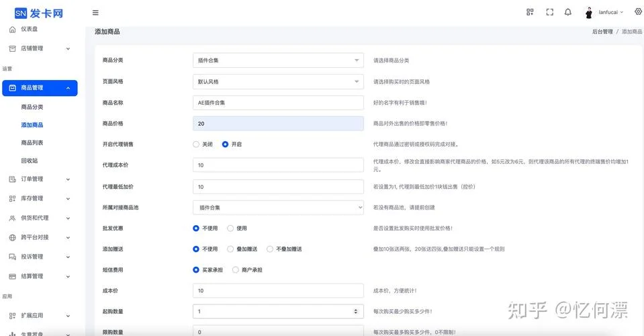644x336 pixels.
Task: Select 不使用 for 添加赠送
Action: click(196, 249)
